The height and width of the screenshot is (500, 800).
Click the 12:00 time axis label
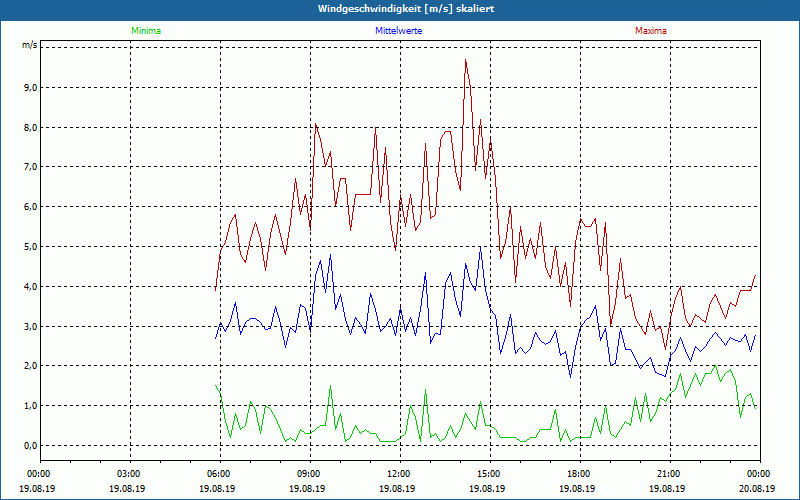(398, 474)
